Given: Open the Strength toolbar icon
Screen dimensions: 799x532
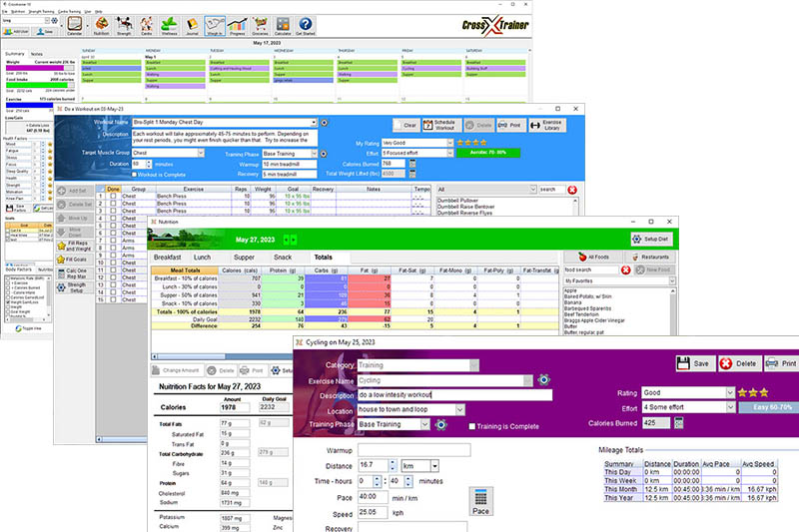Looking at the screenshot, I should click(x=124, y=26).
